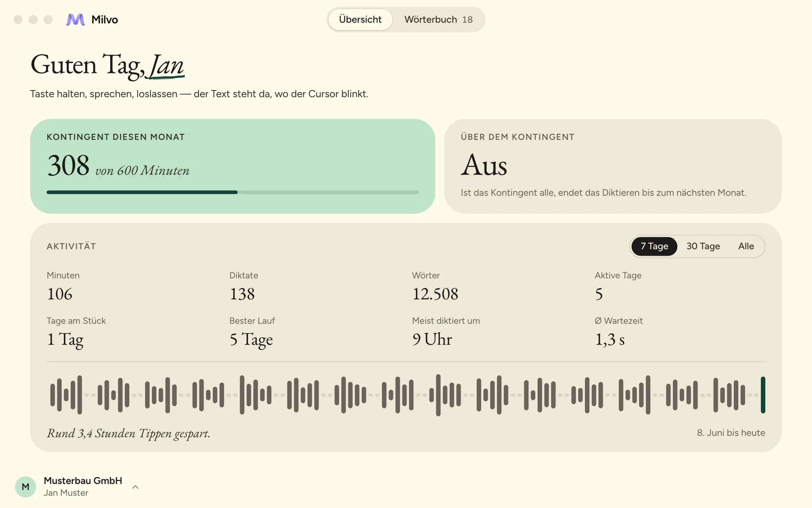The height and width of the screenshot is (508, 812).
Task: Select the Alle activity range
Action: click(746, 246)
